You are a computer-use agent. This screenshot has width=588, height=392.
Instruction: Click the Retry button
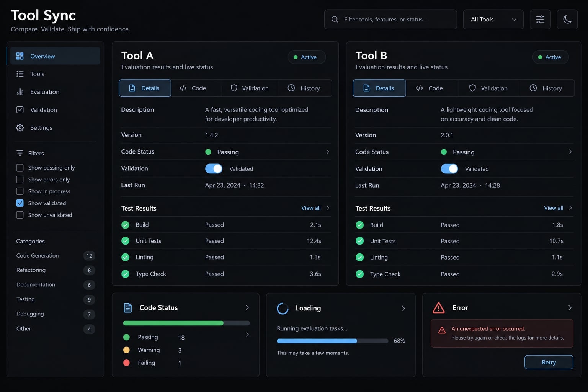coord(549,362)
